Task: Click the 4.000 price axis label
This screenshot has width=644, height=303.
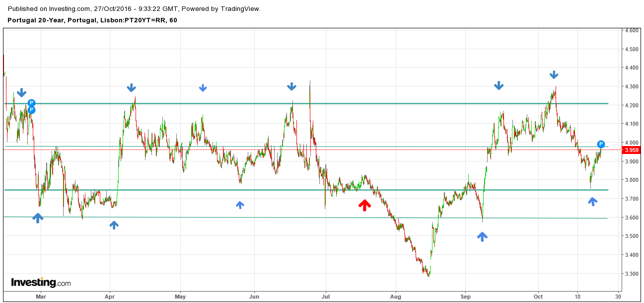Action: [632, 143]
